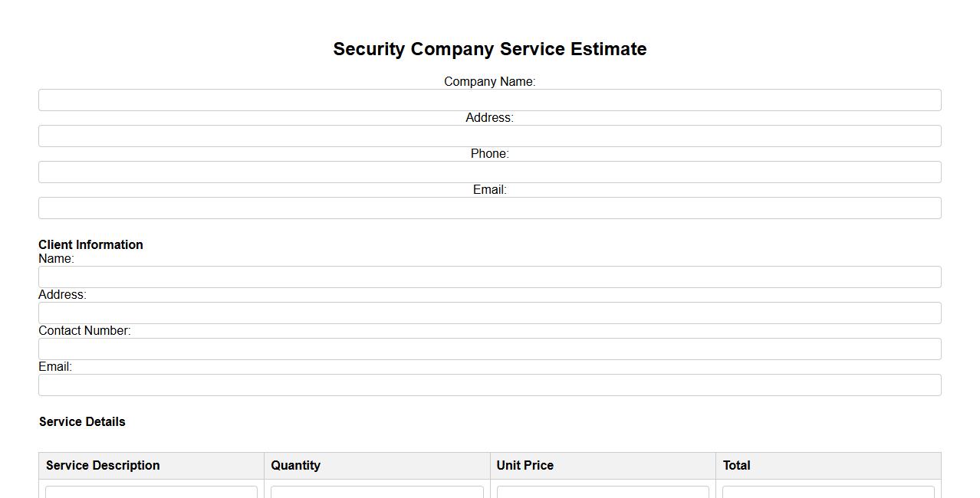Click the Unit Price column header
The width and height of the screenshot is (980, 498).
click(x=525, y=466)
